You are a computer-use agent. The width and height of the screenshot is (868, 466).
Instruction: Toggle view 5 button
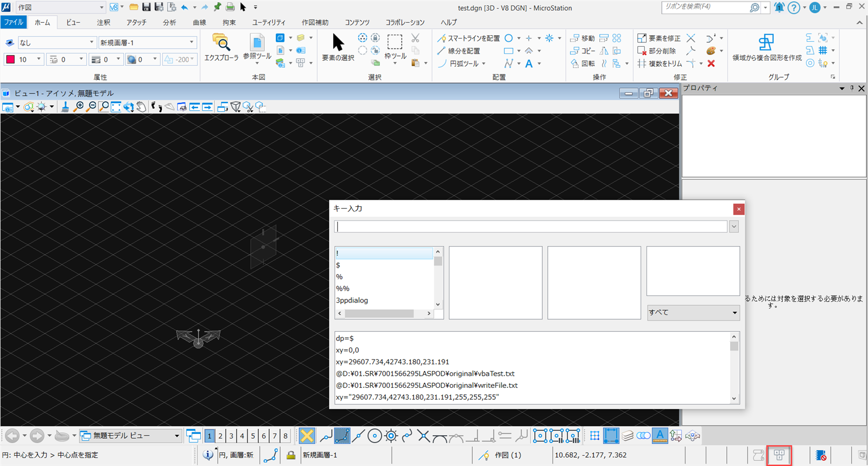point(253,436)
